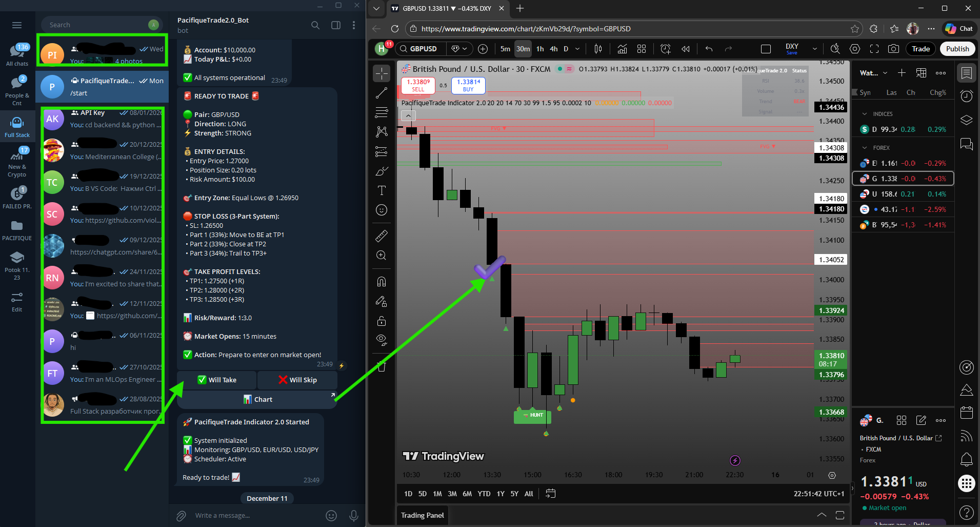Viewport: 980px width, 527px height.
Task: Click the Publish button on TradingView
Action: [x=957, y=49]
